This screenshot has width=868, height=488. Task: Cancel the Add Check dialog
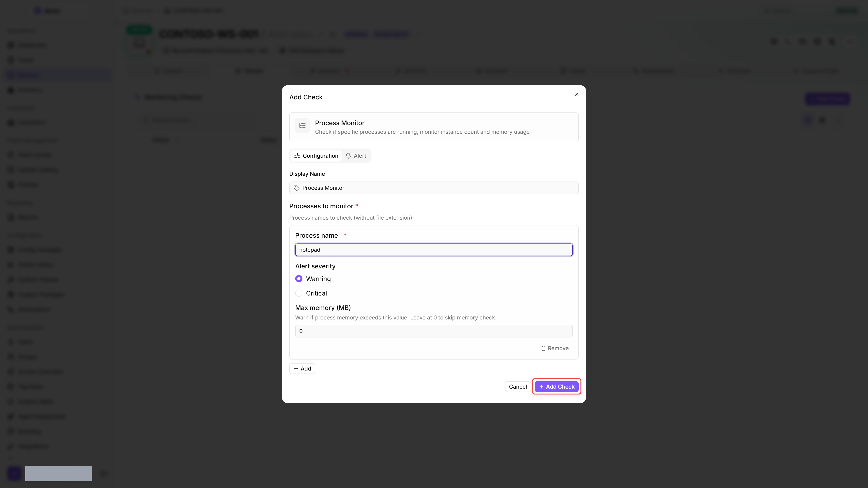coord(518,387)
